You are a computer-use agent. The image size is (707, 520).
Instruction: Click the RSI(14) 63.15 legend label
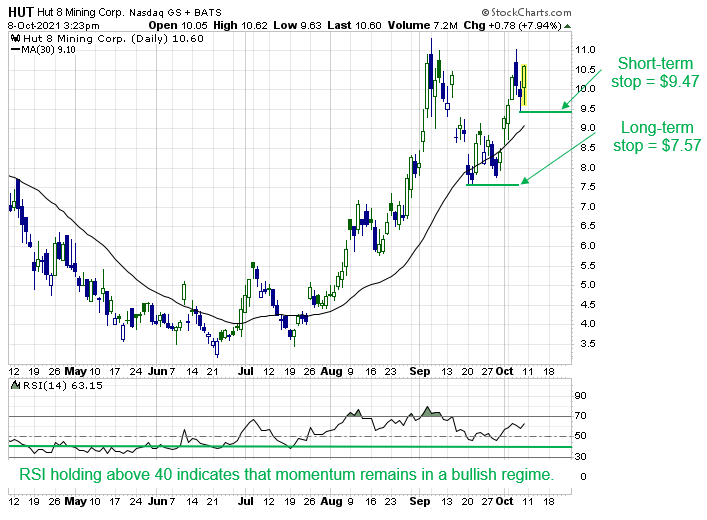[63, 386]
